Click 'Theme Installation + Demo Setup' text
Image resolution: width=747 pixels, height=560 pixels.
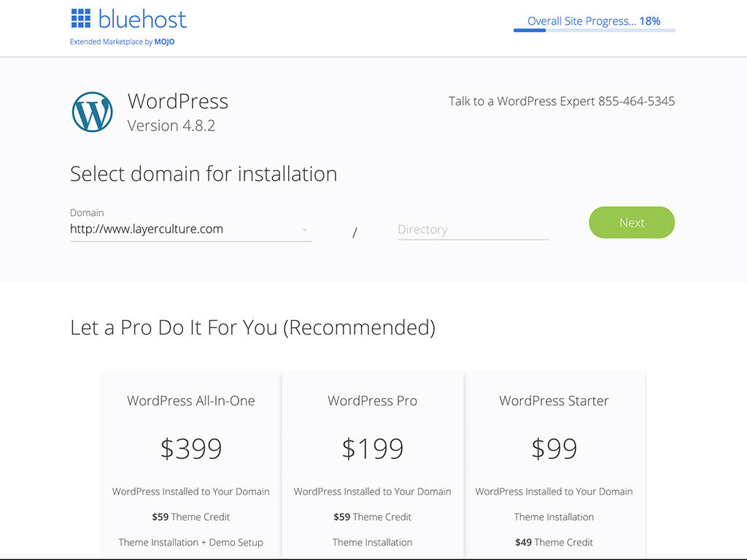pos(190,542)
